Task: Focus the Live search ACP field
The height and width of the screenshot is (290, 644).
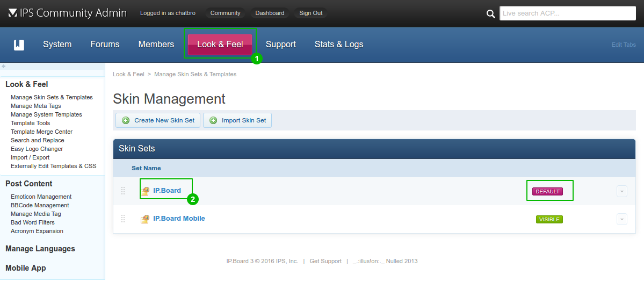Action: (568, 13)
